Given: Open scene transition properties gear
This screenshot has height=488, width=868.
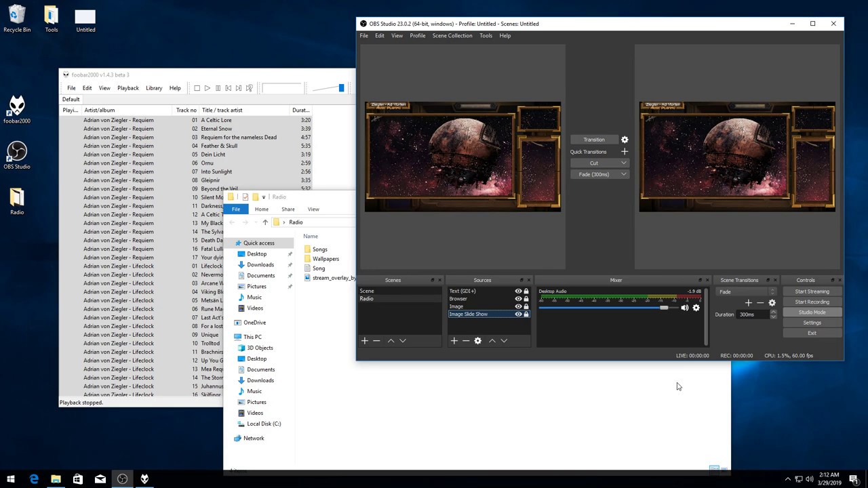Looking at the screenshot, I should tap(772, 303).
